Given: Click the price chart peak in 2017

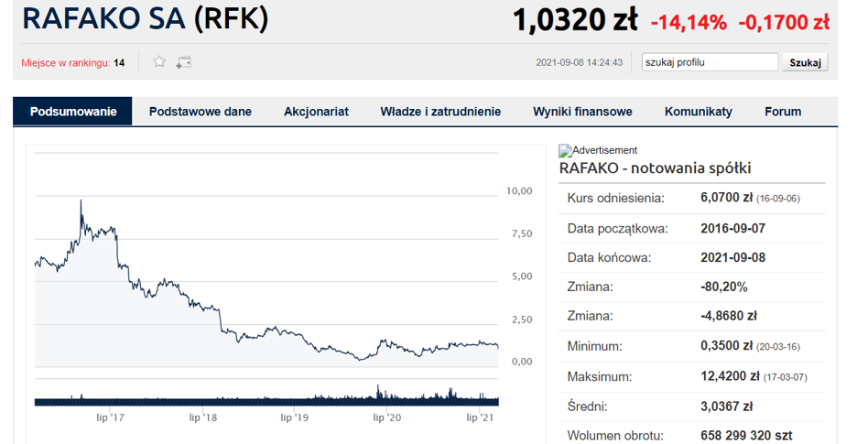Looking at the screenshot, I should tap(81, 201).
